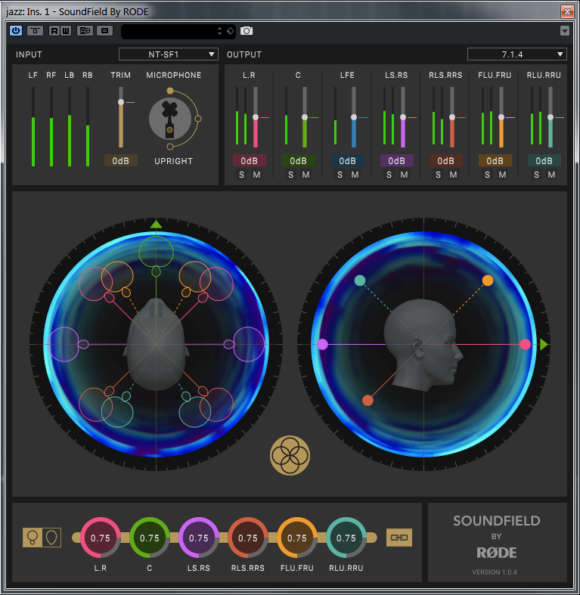Grab the L.R pink level fader handle
The height and width of the screenshot is (595, 580).
255,117
